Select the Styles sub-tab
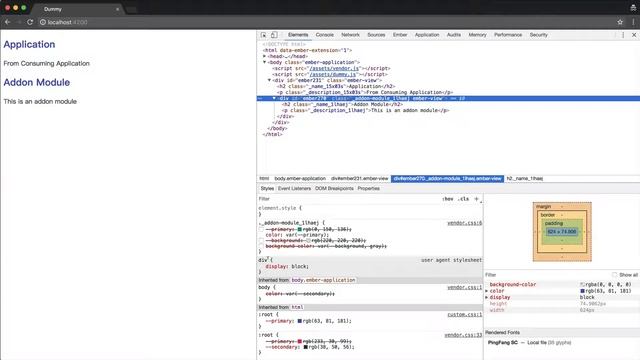This screenshot has height=360, width=640. 267,189
